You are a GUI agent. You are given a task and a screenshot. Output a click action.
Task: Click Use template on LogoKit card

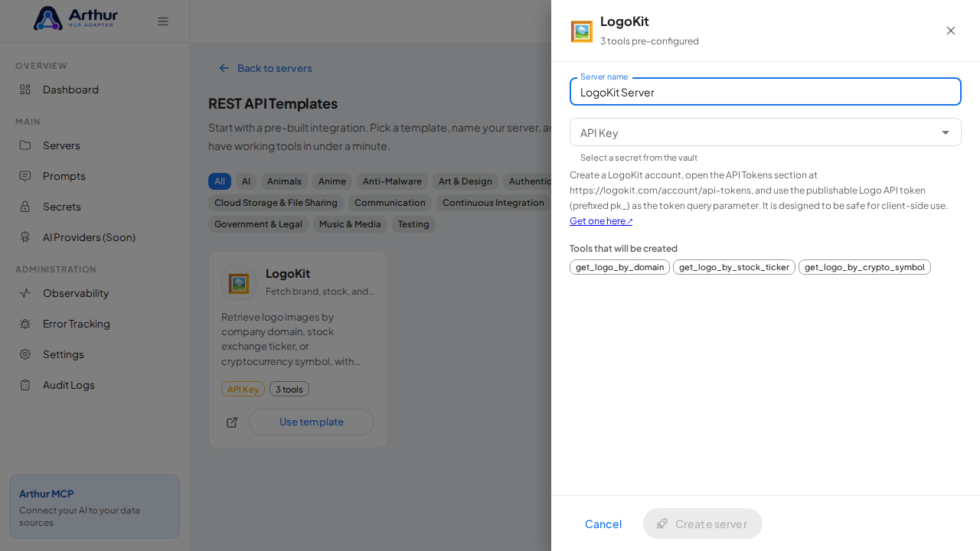(312, 422)
